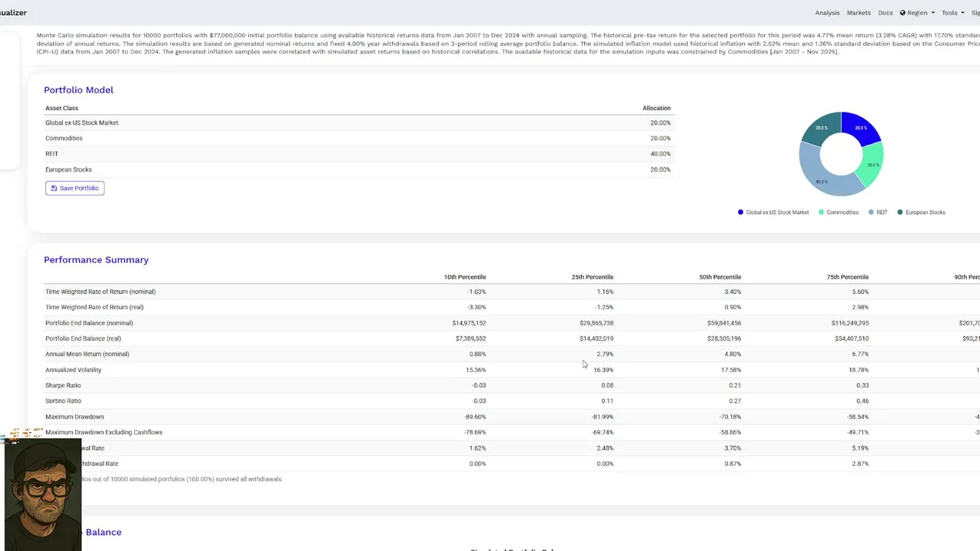
Task: Click the 40.00% allocation value
Action: click(x=660, y=154)
